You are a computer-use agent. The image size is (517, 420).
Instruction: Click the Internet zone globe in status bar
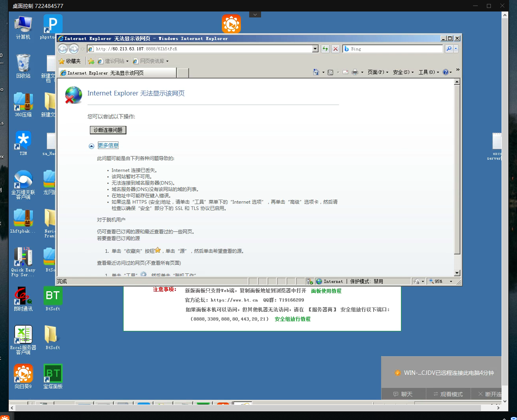[319, 281]
